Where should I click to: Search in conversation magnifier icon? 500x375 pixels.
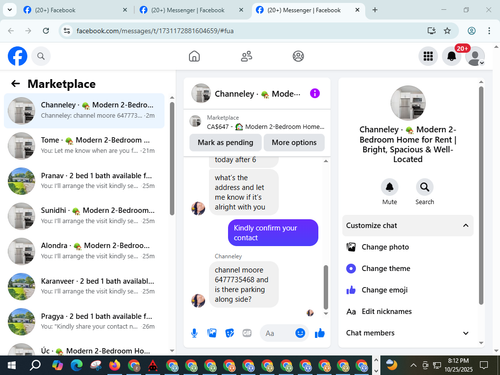[425, 187]
